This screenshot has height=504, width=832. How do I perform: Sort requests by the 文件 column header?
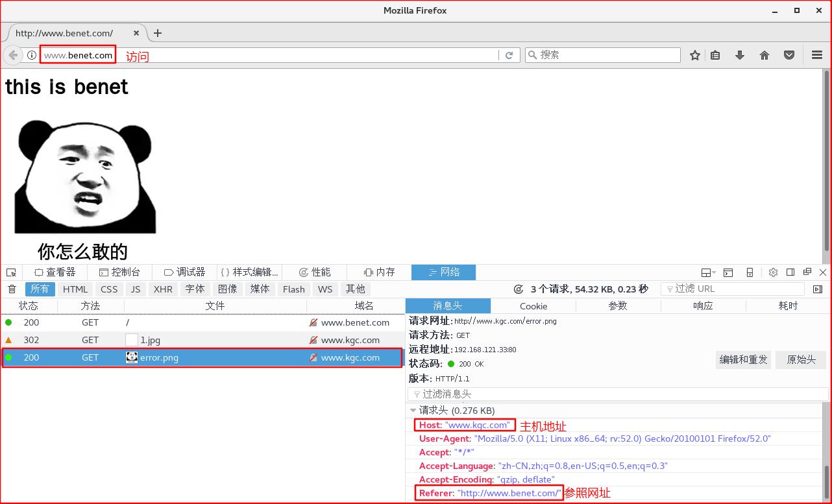click(215, 306)
